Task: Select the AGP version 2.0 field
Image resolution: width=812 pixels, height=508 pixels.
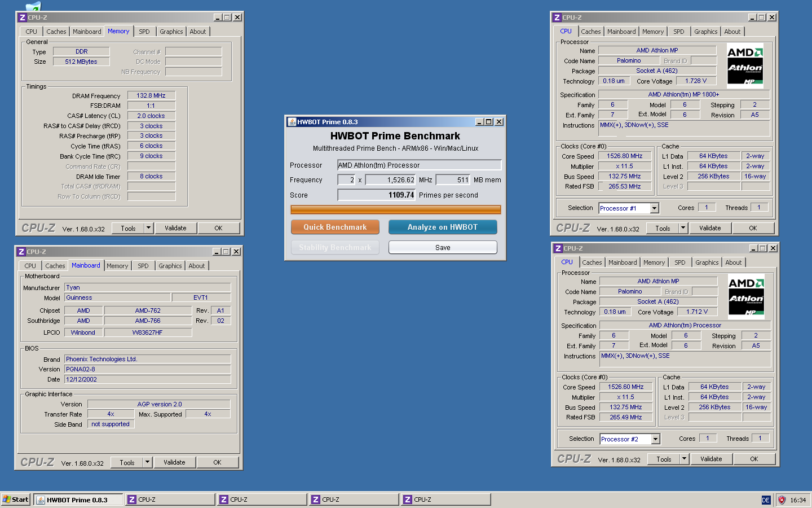Action: coord(159,404)
